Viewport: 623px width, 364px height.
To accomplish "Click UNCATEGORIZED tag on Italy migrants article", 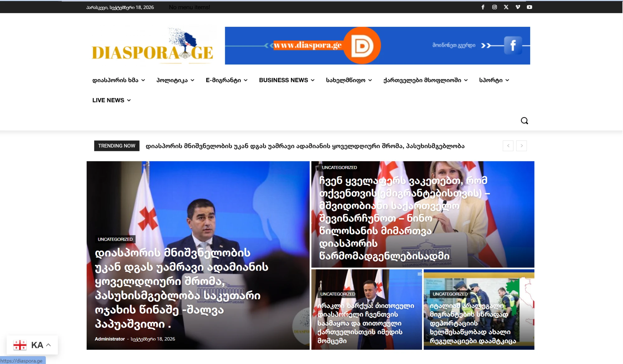I will 450,294.
